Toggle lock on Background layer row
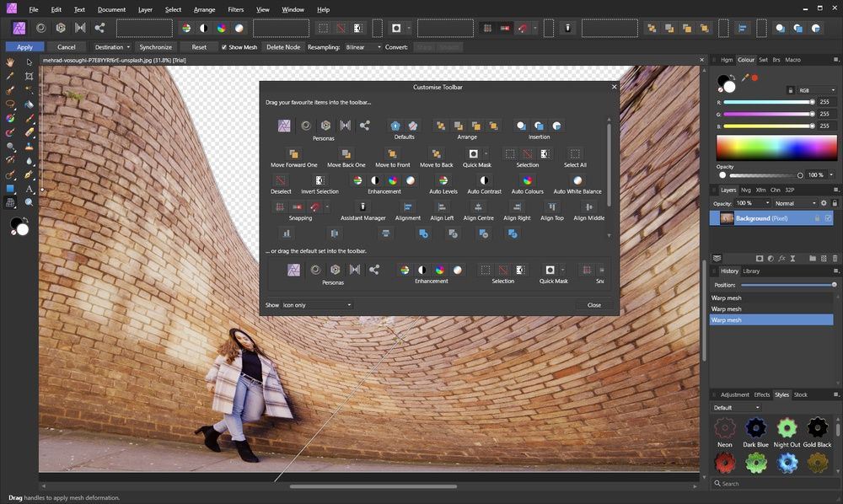The image size is (843, 504). pos(817,218)
